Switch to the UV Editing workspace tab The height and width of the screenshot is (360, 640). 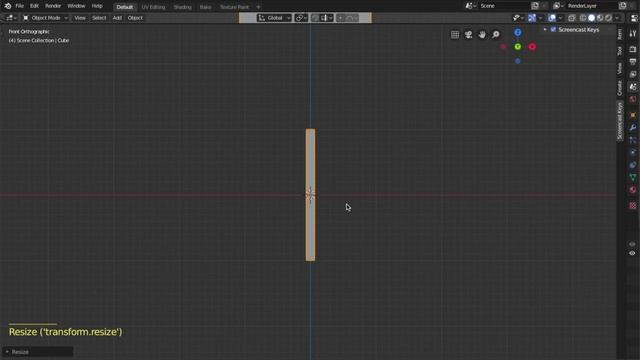click(x=153, y=7)
